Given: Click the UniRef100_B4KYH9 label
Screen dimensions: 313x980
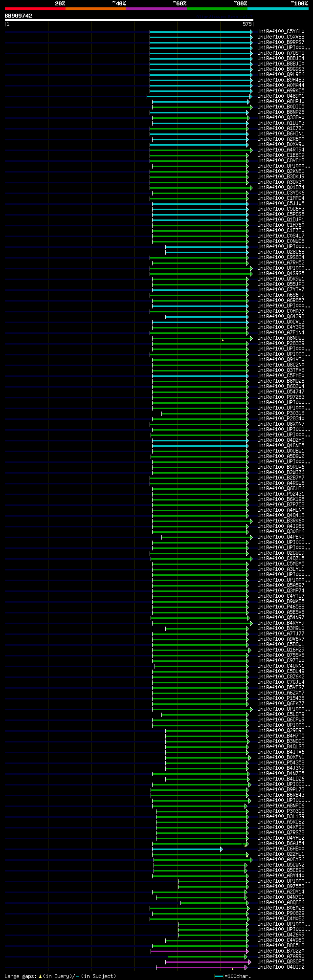Looking at the screenshot, I should click(x=281, y=623).
